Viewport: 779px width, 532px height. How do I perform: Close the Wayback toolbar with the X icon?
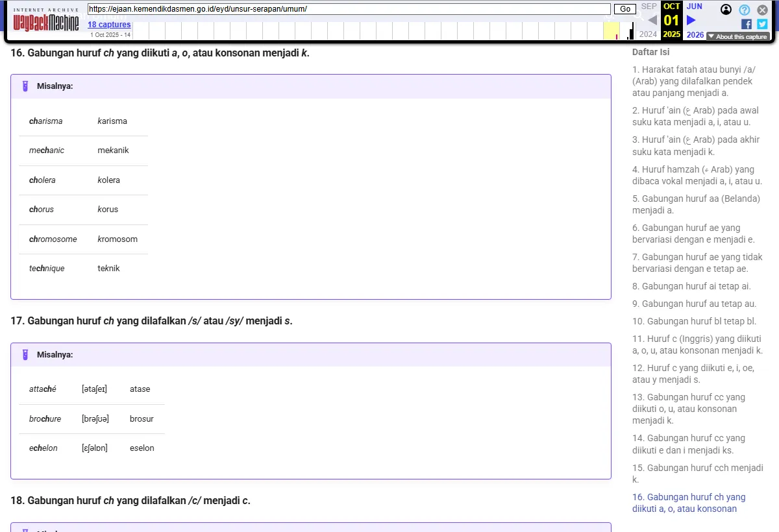pyautogui.click(x=763, y=10)
